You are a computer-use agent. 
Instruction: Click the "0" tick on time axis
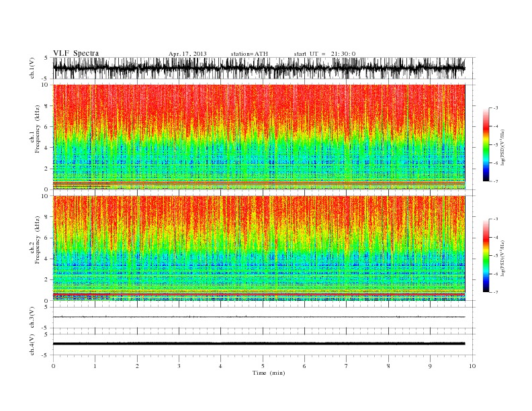[53, 366]
